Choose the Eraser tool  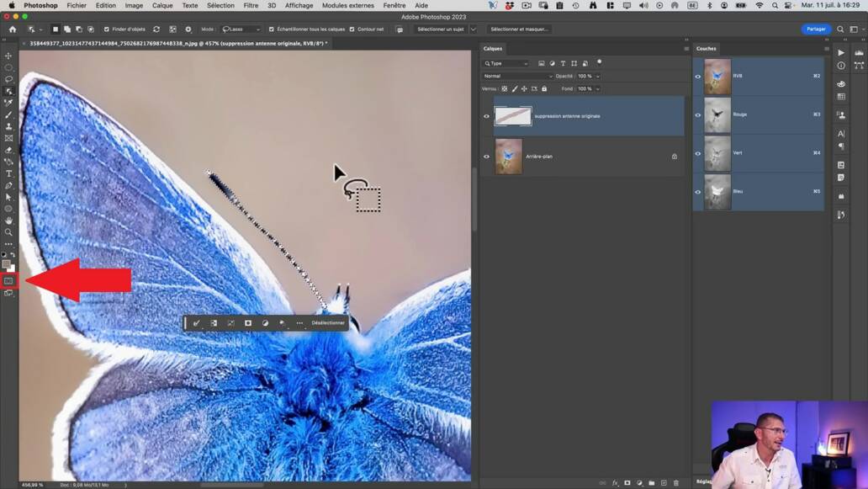tap(8, 150)
